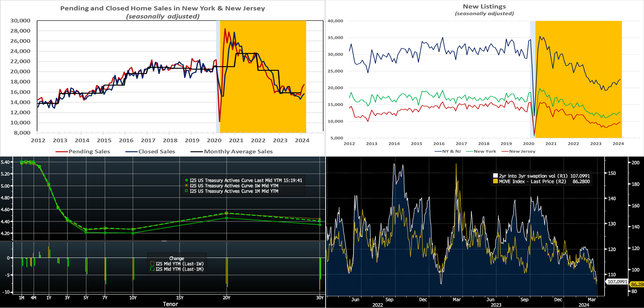Click the yellow MOVE Index legend swatch

(x=495, y=181)
